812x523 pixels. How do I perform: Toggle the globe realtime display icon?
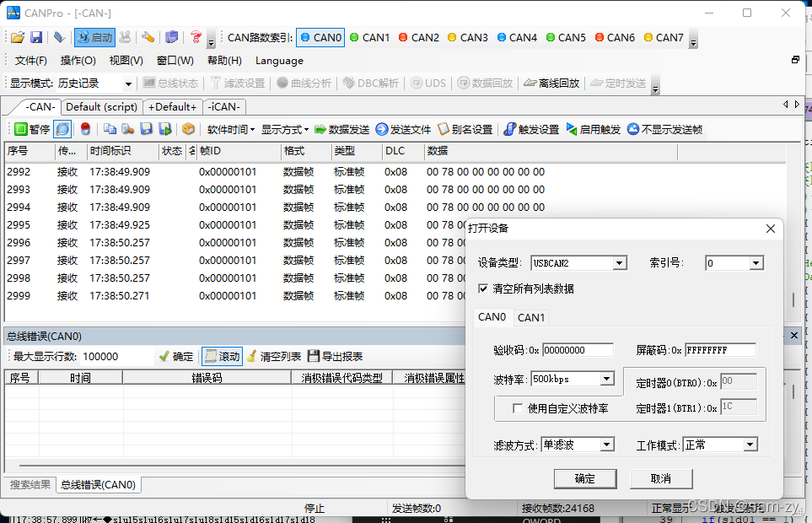[62, 129]
